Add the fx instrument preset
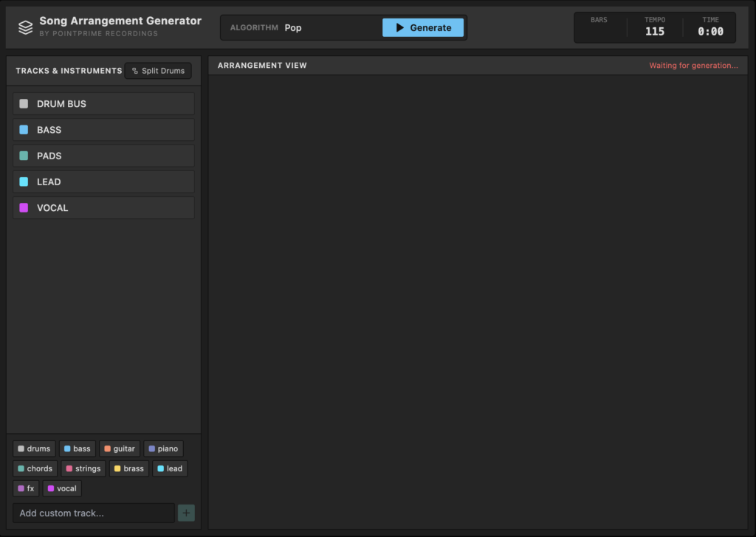This screenshot has height=537, width=756. 26,488
